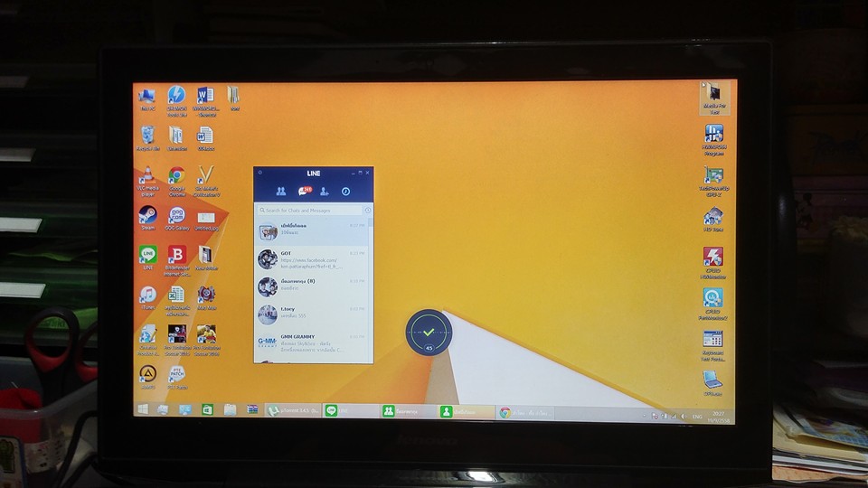Viewport: 868px width, 488px height.
Task: Select the Creative Product Registration shortcut
Action: [147, 340]
